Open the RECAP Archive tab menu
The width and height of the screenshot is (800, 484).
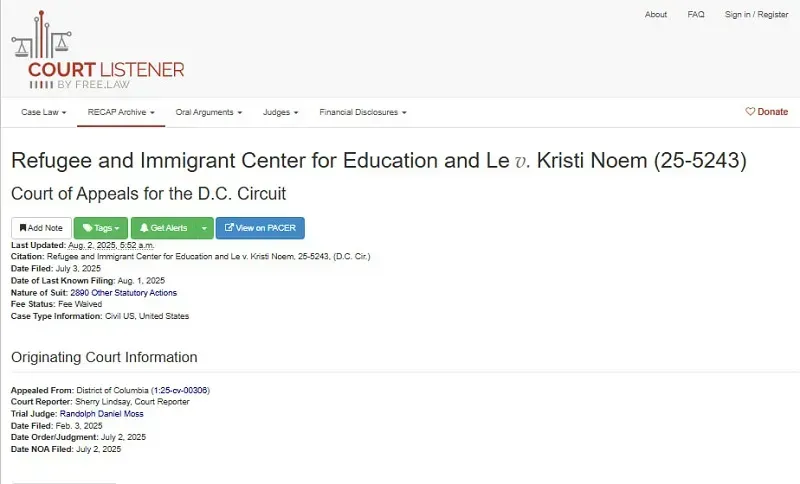(121, 112)
